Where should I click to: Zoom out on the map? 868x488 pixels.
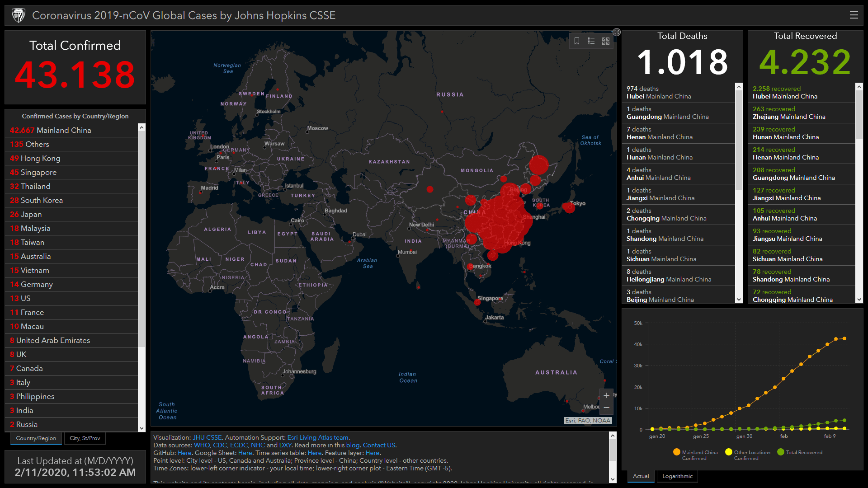point(606,408)
